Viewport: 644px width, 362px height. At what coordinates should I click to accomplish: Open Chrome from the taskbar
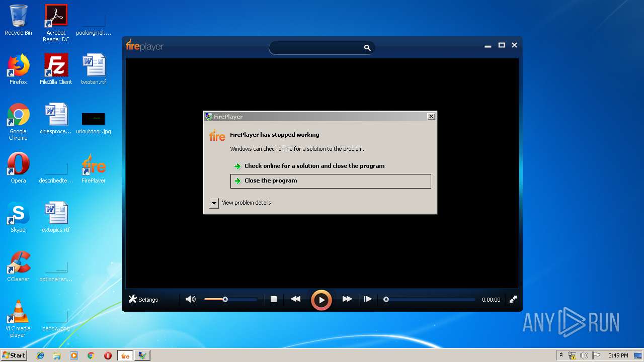(91, 355)
